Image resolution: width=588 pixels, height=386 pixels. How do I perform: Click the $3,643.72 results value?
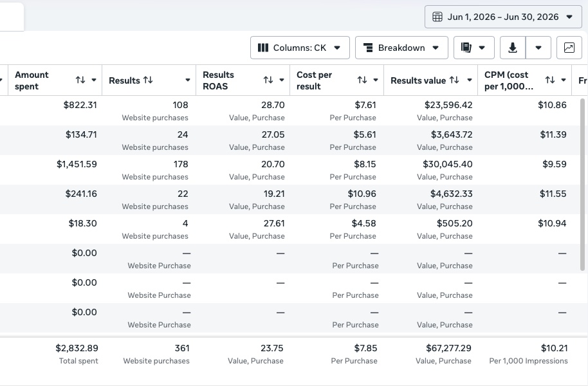coord(452,134)
